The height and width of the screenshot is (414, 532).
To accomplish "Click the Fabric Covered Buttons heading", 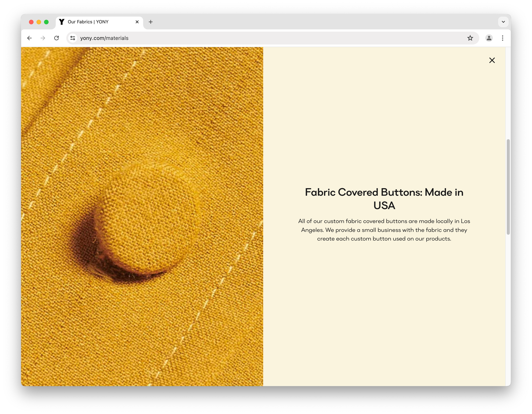I will pos(384,199).
